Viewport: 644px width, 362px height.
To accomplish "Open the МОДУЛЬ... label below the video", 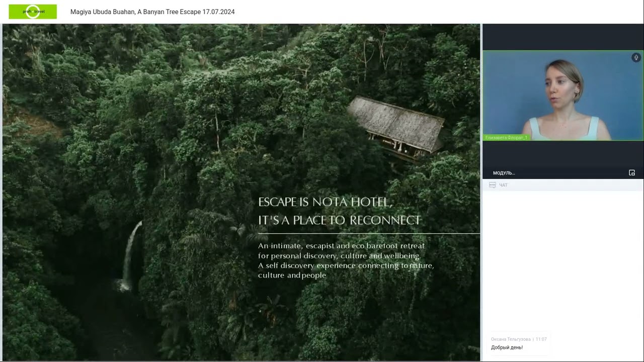I will pos(504,173).
